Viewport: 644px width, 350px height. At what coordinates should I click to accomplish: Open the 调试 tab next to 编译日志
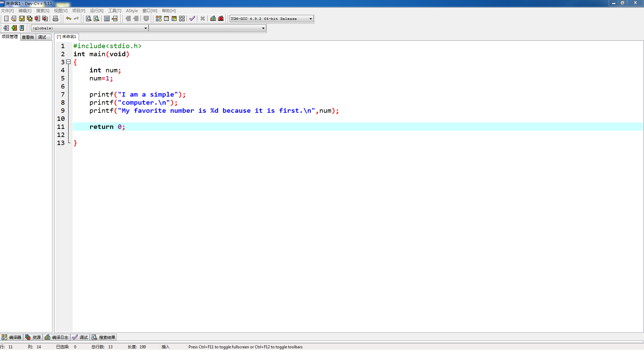pos(80,337)
